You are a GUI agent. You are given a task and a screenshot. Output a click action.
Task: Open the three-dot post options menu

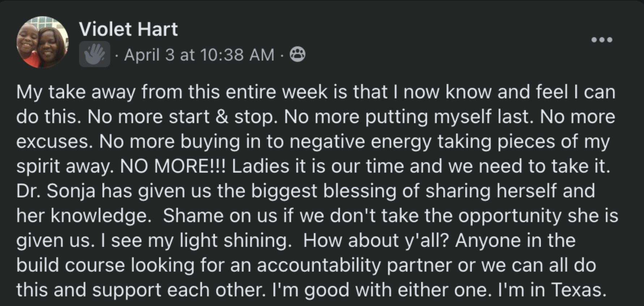click(x=602, y=39)
